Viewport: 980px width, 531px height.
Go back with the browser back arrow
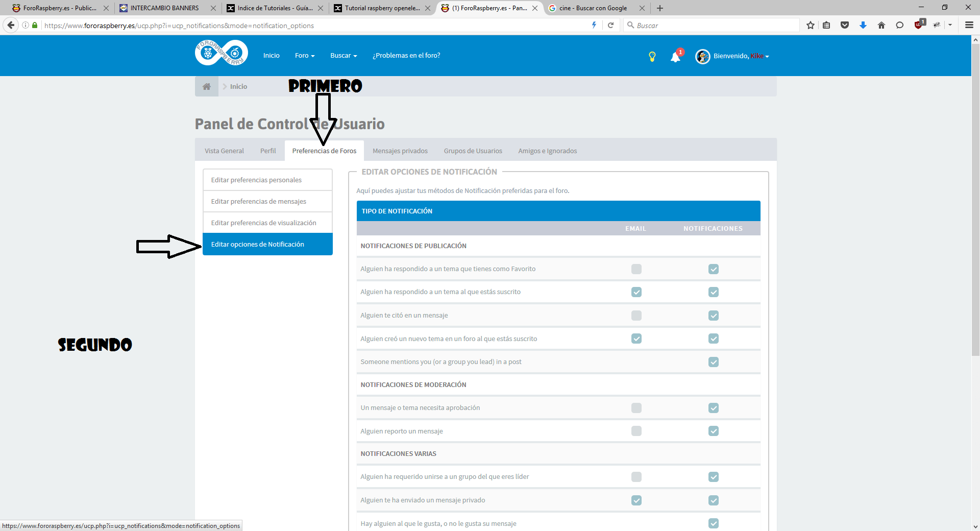pos(11,25)
